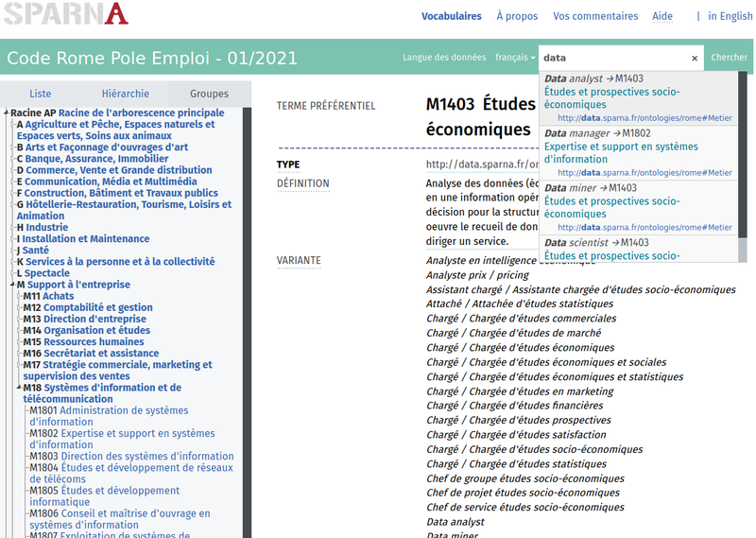Image resolution: width=756 pixels, height=538 pixels.
Task: Switch to the Liste tab
Action: 41,94
